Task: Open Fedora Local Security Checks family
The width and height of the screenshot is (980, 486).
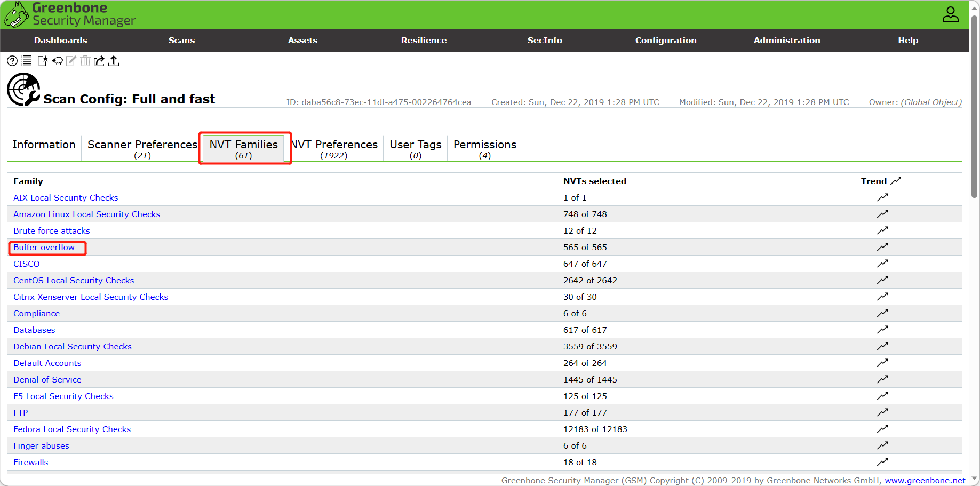Action: (72, 429)
